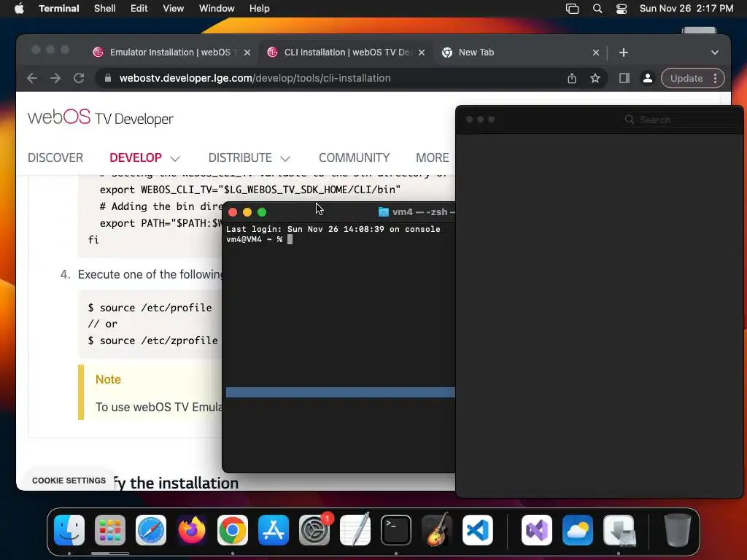Screen dimensions: 747x560
Task: Open the Downloads stack in Dock
Action: (x=619, y=530)
